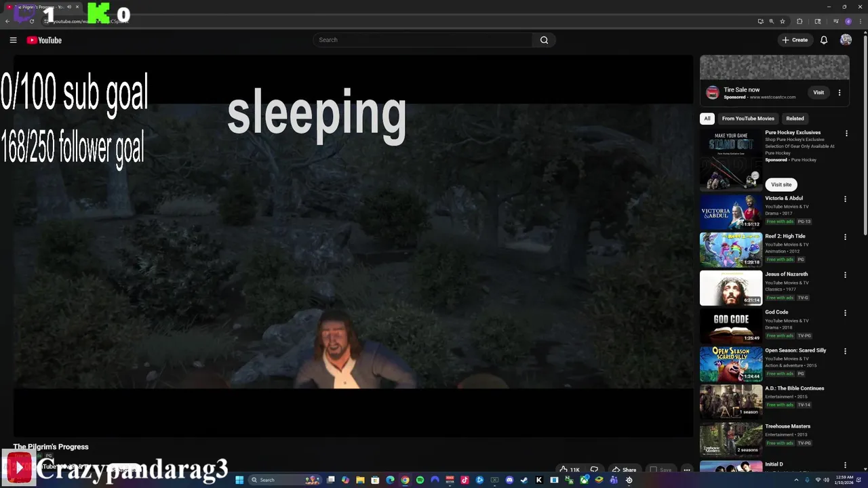Open the Xbox app on the taskbar

[x=584, y=480]
